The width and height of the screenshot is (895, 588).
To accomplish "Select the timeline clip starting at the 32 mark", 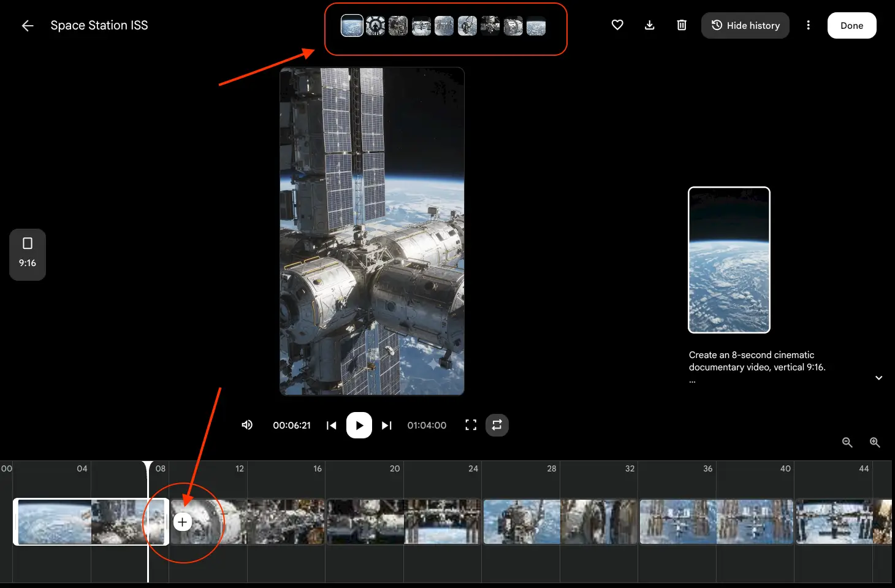I will 717,522.
